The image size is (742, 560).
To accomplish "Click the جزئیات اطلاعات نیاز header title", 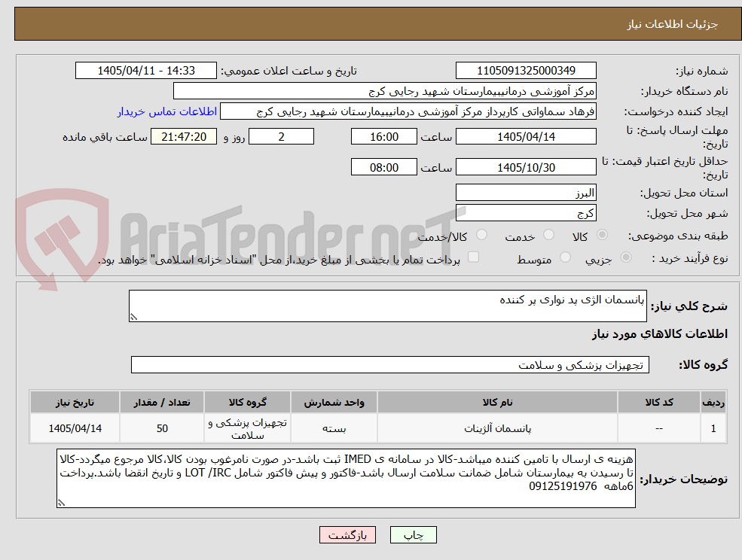I will 673,24.
